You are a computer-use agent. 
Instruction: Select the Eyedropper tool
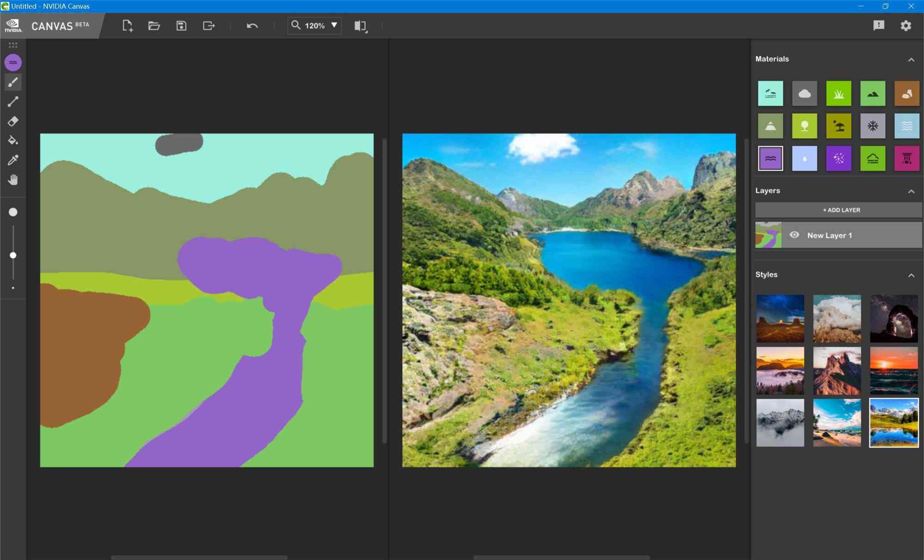(x=13, y=160)
